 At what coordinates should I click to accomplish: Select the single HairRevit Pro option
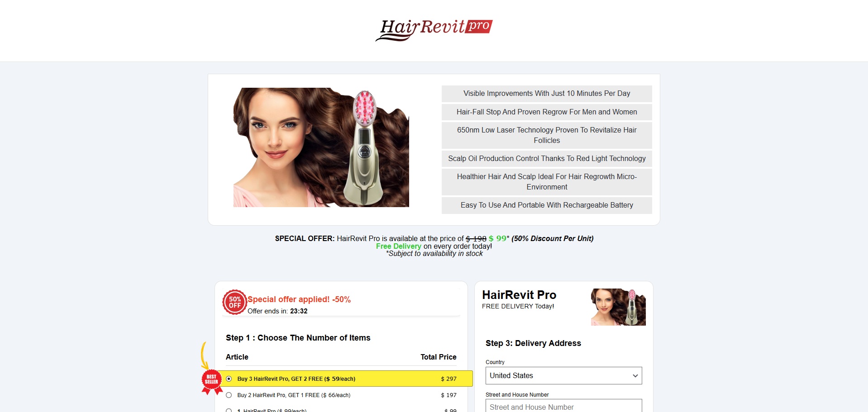(x=229, y=410)
